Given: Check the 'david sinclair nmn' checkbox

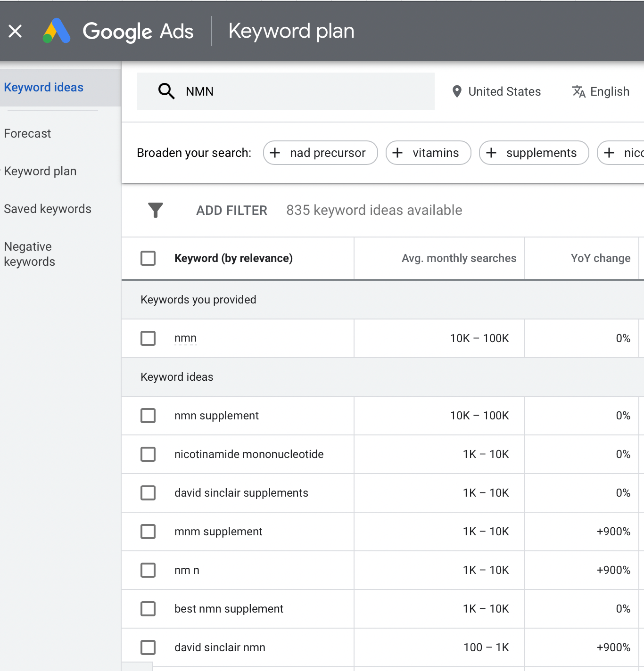Looking at the screenshot, I should point(148,647).
